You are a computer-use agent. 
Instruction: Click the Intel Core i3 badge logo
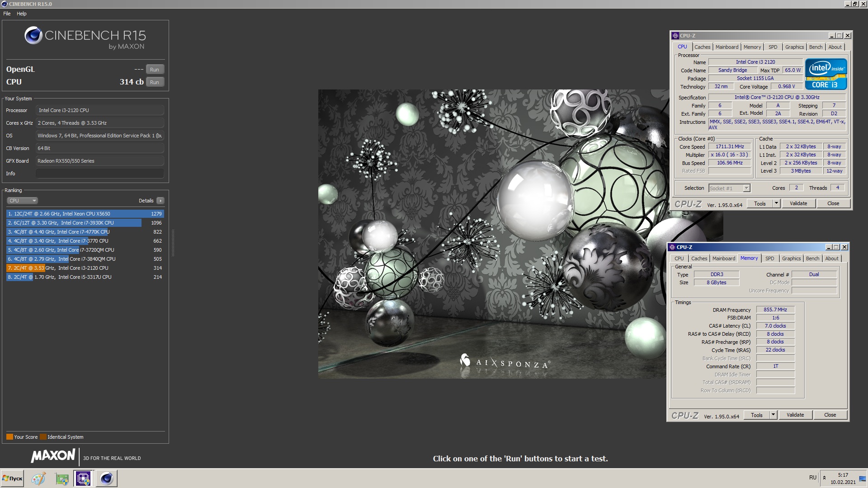pos(826,74)
